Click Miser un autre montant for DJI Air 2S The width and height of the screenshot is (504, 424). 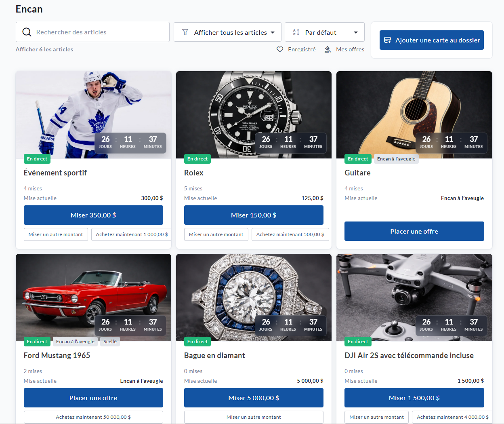click(376, 417)
